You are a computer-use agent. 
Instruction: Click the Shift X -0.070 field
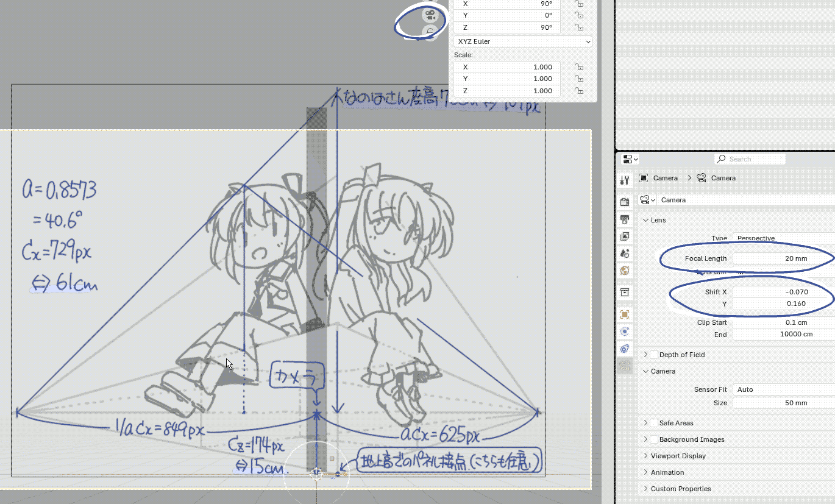click(784, 292)
